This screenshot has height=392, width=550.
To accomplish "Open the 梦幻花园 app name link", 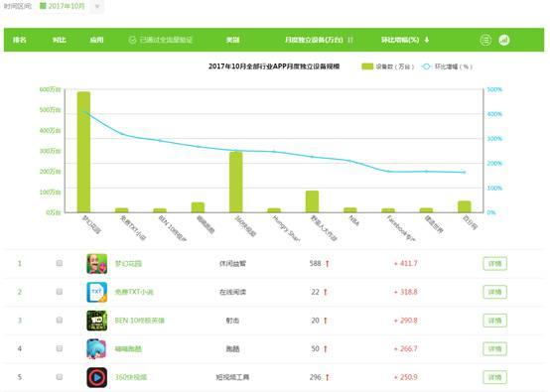I will [128, 264].
